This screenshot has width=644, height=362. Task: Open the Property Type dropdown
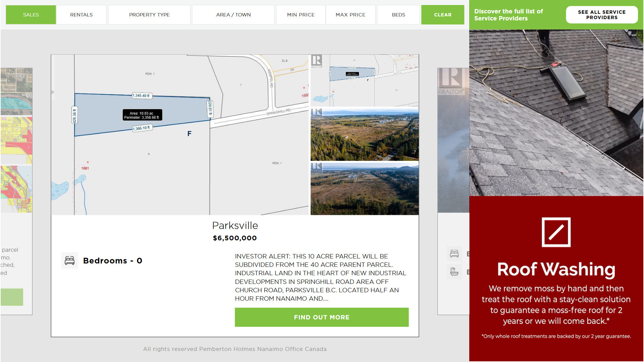pyautogui.click(x=149, y=15)
